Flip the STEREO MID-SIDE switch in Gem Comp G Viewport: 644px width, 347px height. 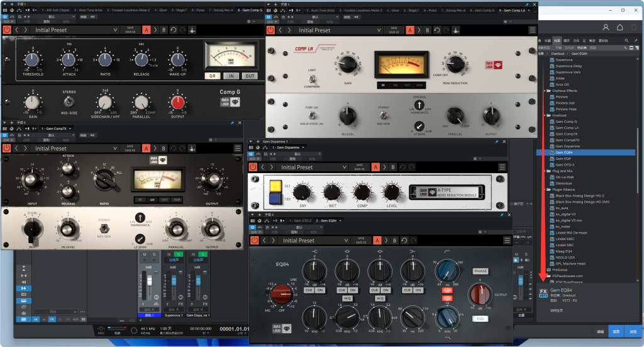[69, 101]
